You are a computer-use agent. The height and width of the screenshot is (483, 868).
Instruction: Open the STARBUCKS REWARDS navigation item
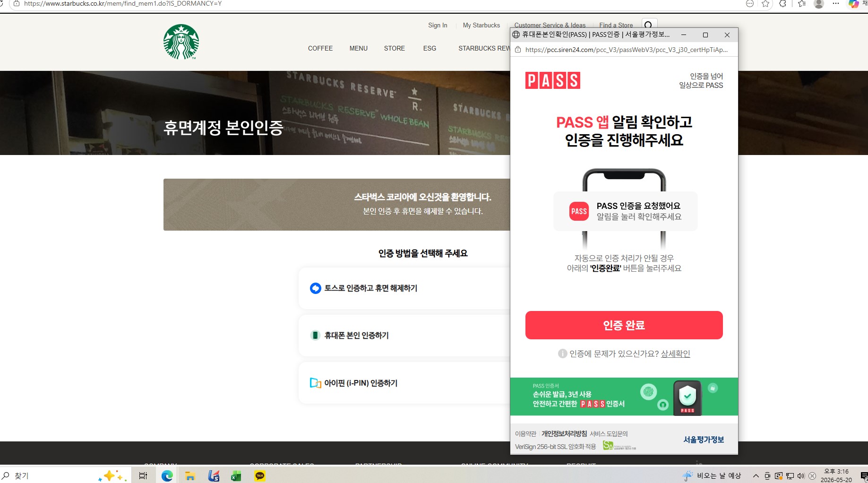(484, 48)
